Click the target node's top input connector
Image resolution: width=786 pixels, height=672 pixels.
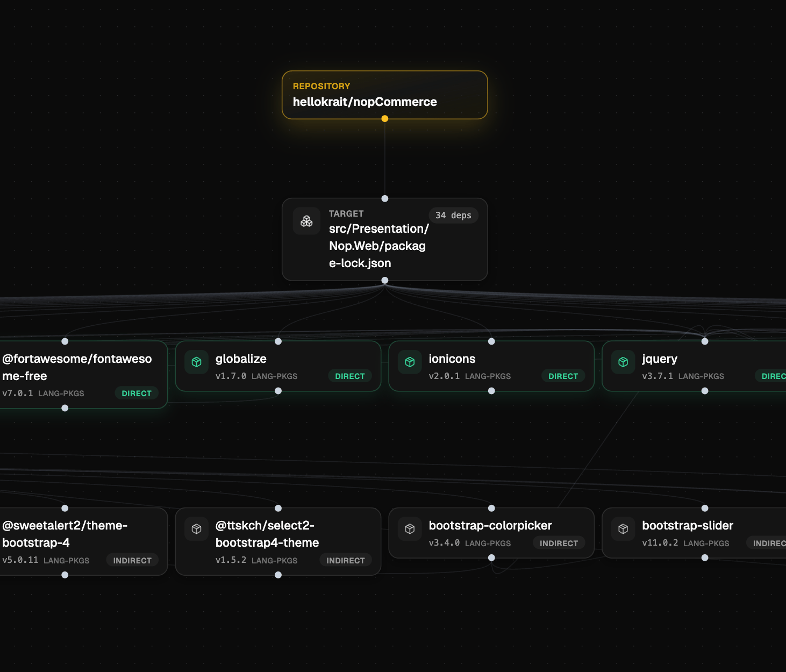pyautogui.click(x=385, y=198)
